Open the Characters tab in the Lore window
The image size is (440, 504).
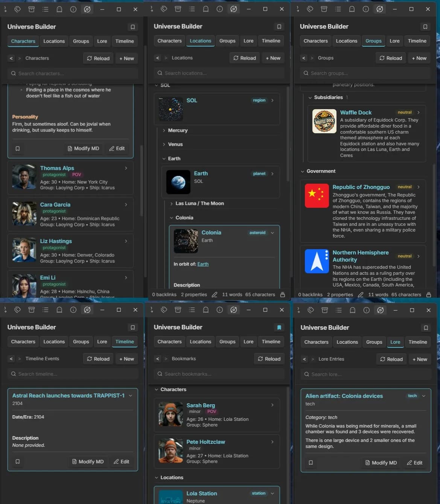pos(316,342)
